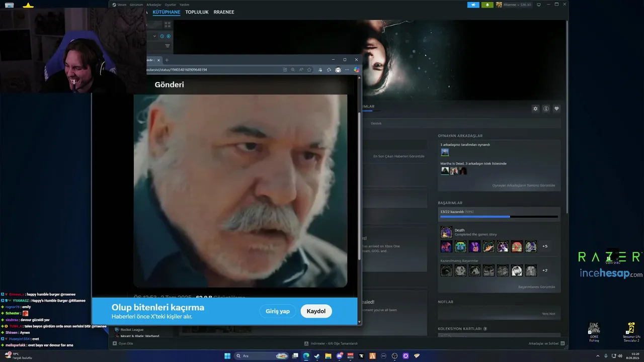644x362 pixels.
Task: Click Oynayan Arkadaşların Tümünü Görüntüle link
Action: [524, 186]
